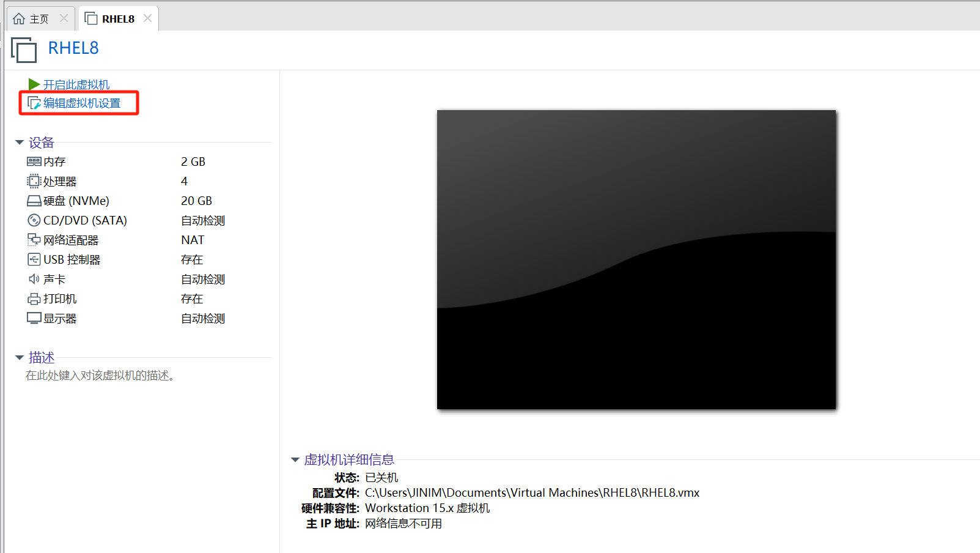The width and height of the screenshot is (980, 553).
Task: Collapse the 描述 section
Action: (20, 357)
